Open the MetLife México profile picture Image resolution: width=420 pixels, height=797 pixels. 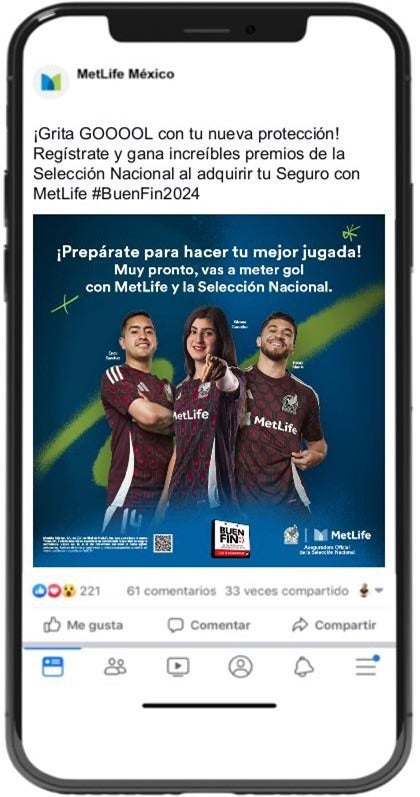point(51,81)
